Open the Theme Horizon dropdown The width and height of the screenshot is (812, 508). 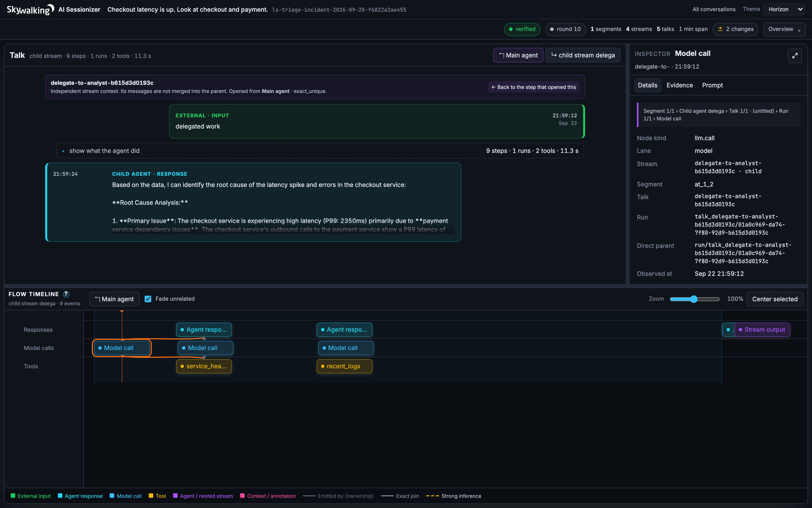(x=784, y=9)
